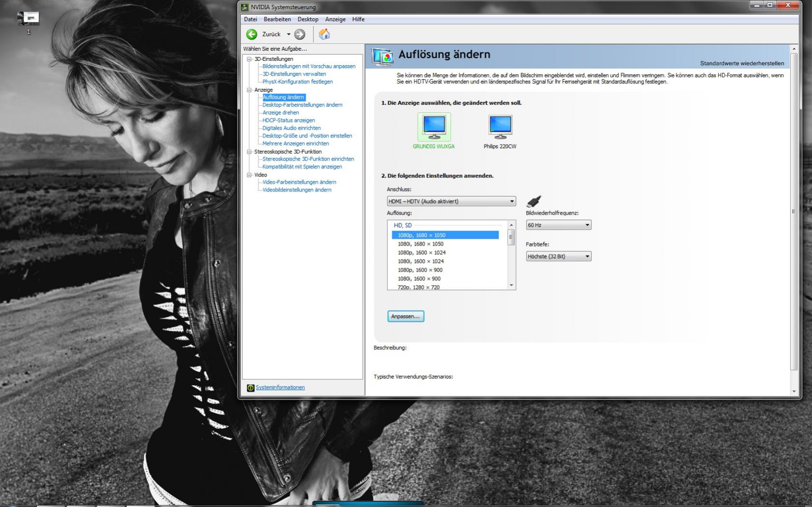The height and width of the screenshot is (507, 812).
Task: Open the Systeminformationen link
Action: (280, 388)
